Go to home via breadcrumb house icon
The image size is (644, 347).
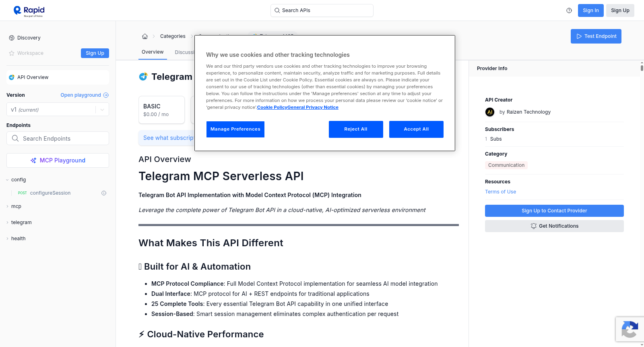point(145,36)
